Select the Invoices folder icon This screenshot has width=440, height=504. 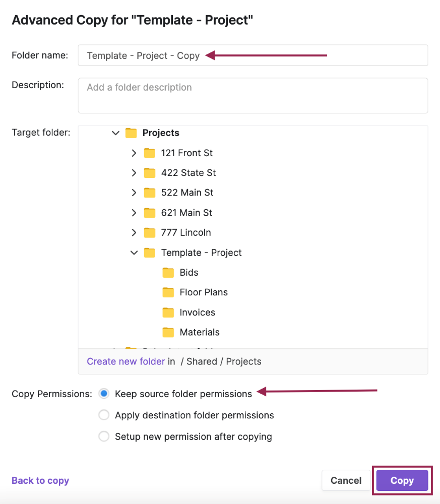click(x=168, y=312)
